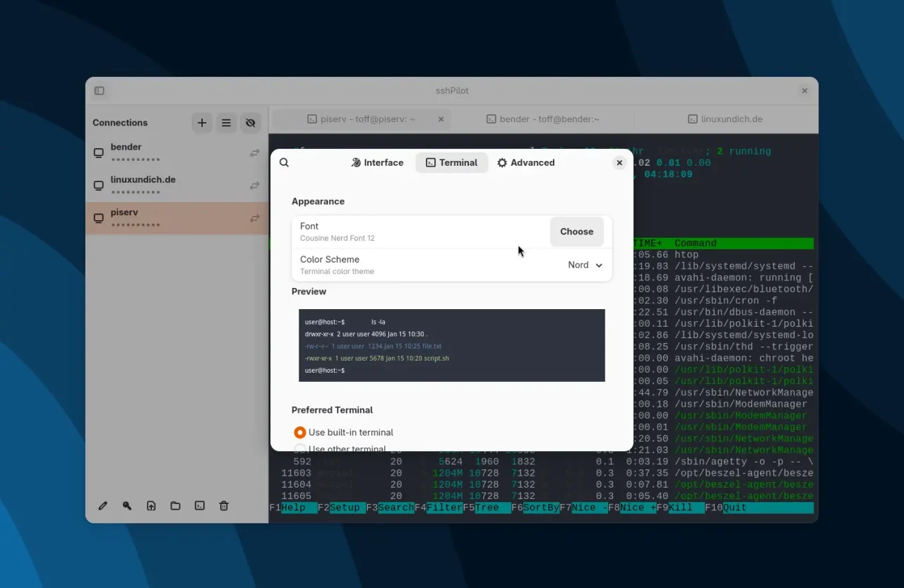Open the Advanced preferences tab
Screen dimensions: 904x588
pyautogui.click(x=526, y=162)
